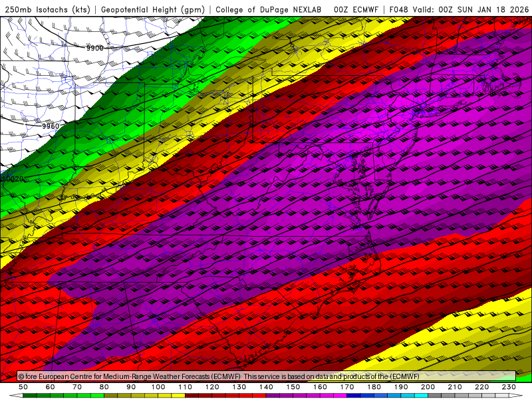Image resolution: width=532 pixels, height=399 pixels.
Task: Click the colorbar label "230"
Action: 509,387
